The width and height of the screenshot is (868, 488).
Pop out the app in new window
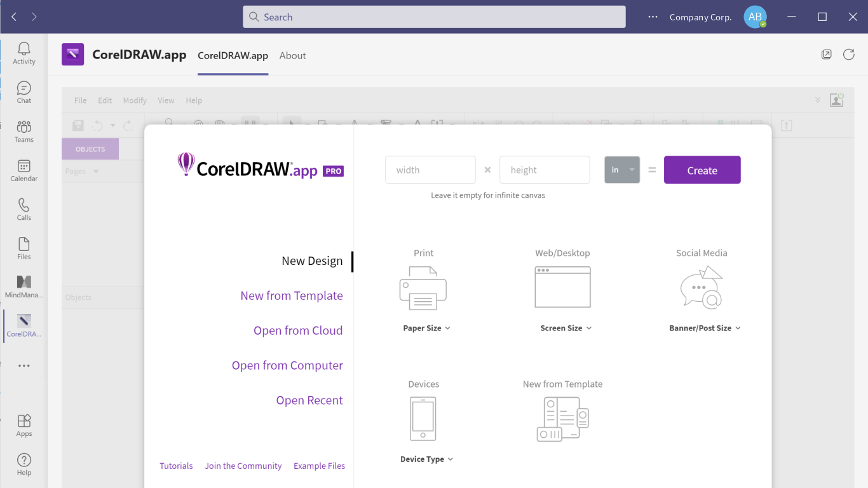pyautogui.click(x=826, y=55)
